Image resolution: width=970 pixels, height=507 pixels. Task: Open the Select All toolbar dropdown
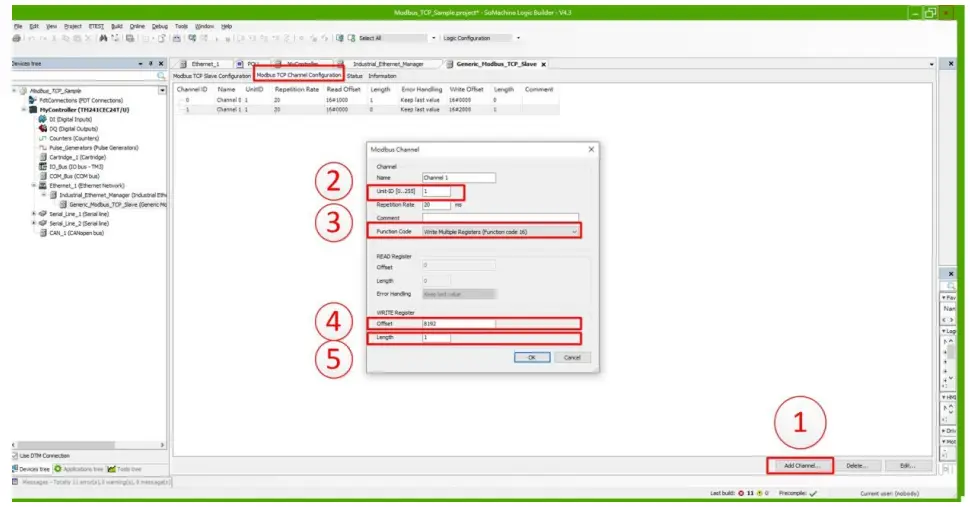(x=433, y=38)
